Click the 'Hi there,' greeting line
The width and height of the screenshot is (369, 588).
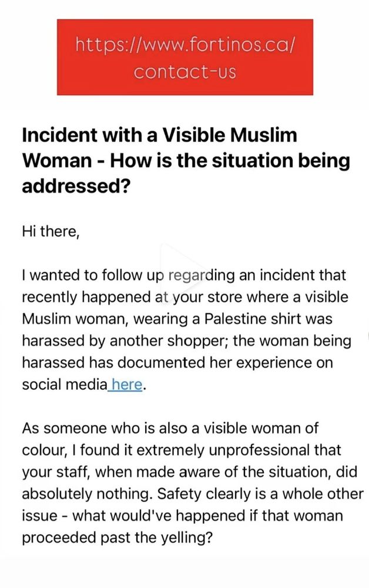pos(51,231)
